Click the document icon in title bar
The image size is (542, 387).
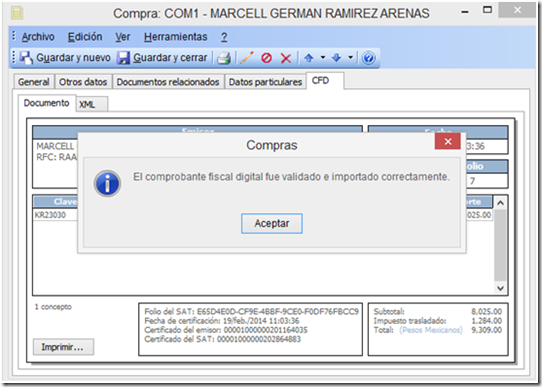coord(17,13)
